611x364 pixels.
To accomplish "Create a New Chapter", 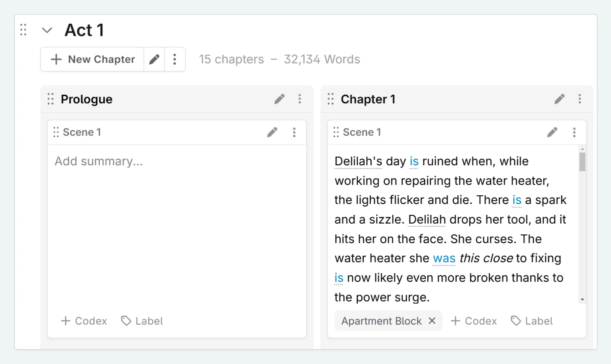I will [x=92, y=59].
